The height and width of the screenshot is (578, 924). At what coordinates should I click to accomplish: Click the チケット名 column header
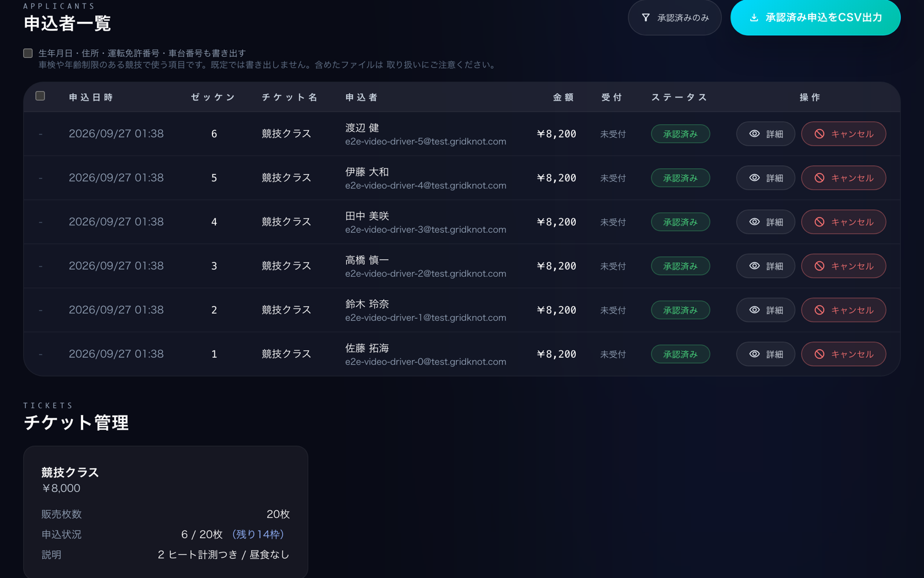(x=289, y=97)
